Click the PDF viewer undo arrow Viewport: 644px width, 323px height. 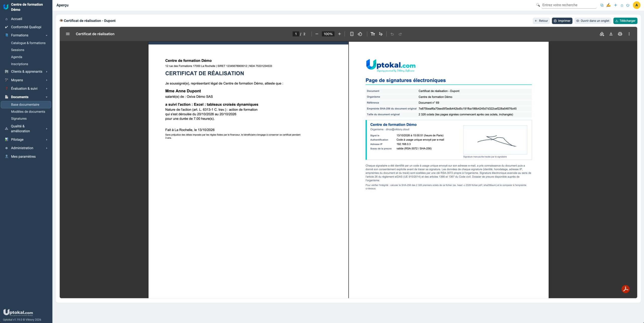pyautogui.click(x=392, y=34)
